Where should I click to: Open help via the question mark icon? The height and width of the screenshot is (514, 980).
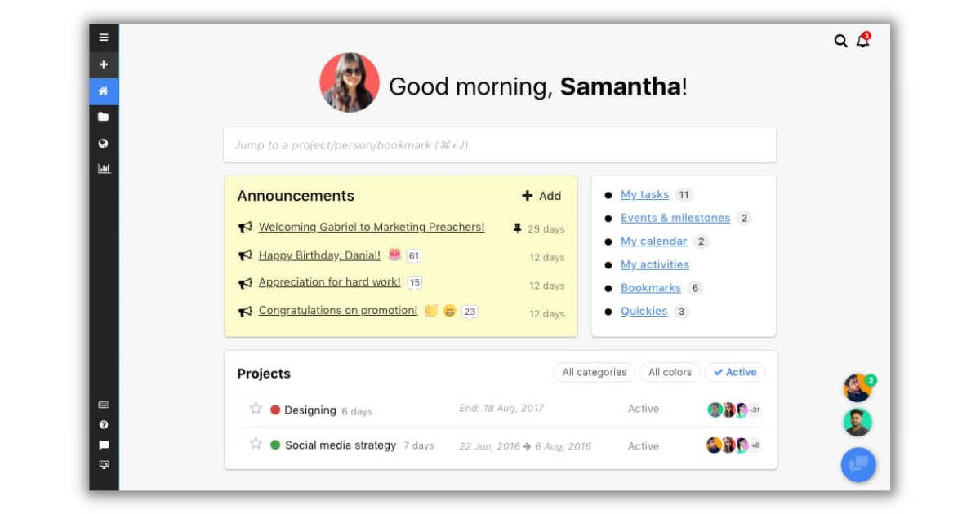(103, 423)
